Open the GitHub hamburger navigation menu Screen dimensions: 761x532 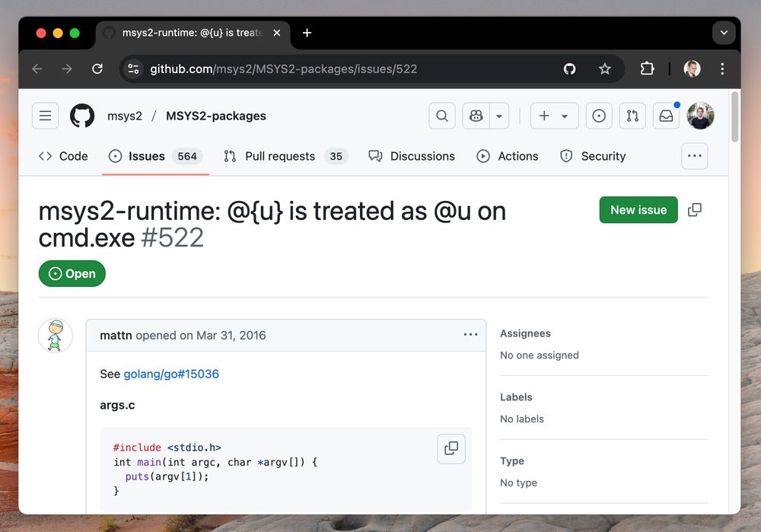pyautogui.click(x=46, y=116)
